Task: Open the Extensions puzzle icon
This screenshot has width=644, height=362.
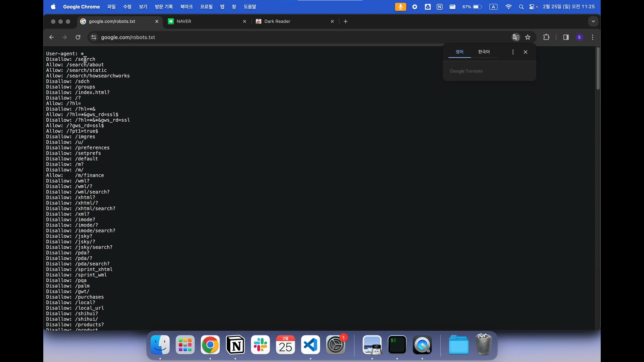Action: [546, 37]
